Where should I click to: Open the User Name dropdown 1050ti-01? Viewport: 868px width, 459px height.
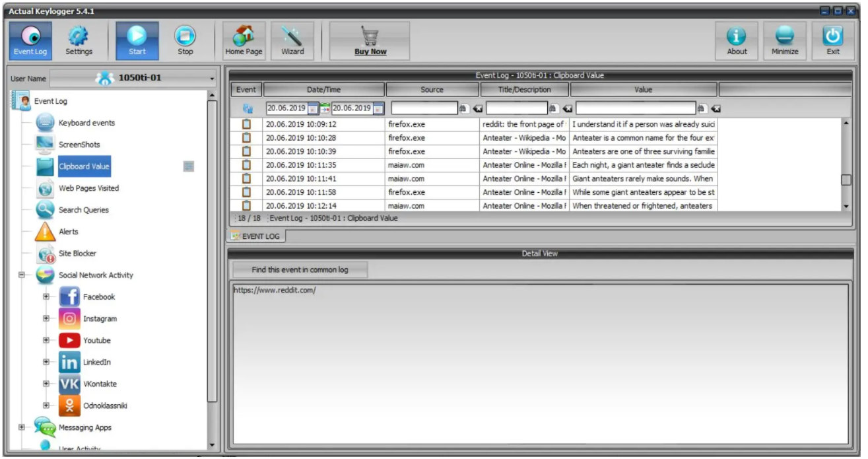(x=133, y=78)
